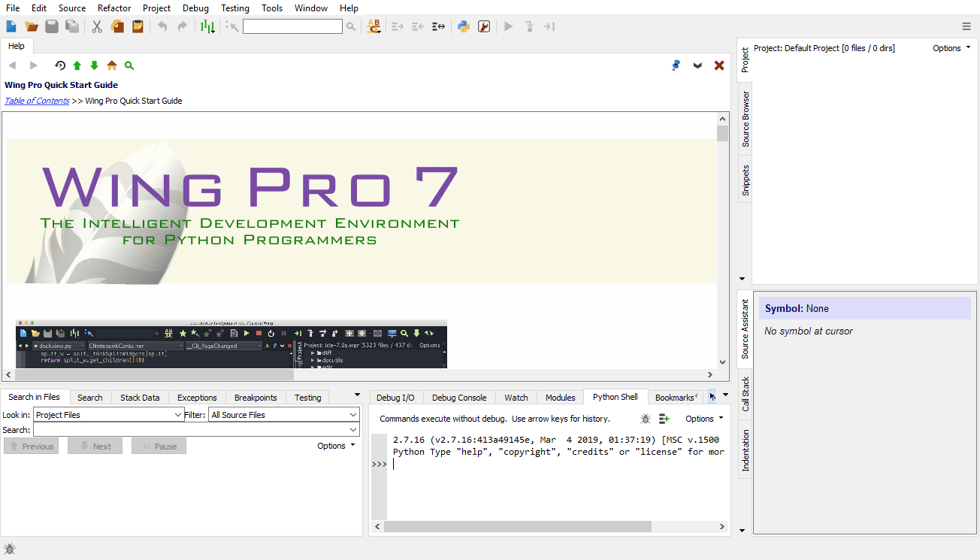The height and width of the screenshot is (560, 980).
Task: Go to previous Help page (green up arrow)
Action: point(77,65)
